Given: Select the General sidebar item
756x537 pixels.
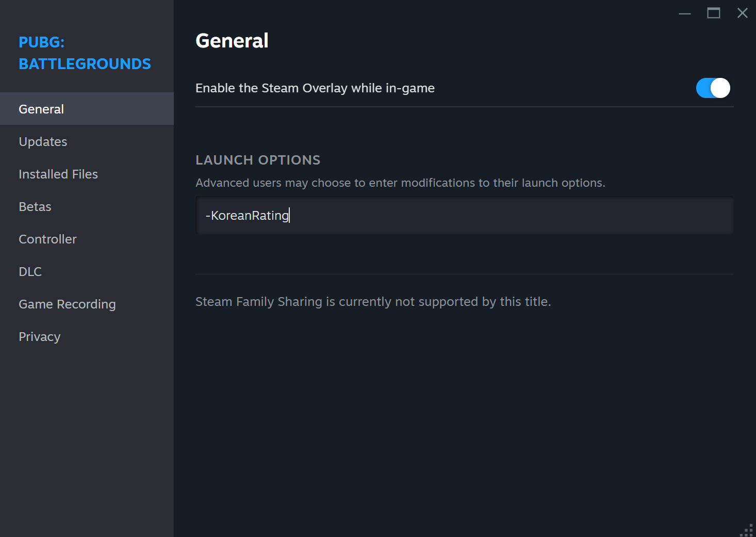Looking at the screenshot, I should pos(41,109).
